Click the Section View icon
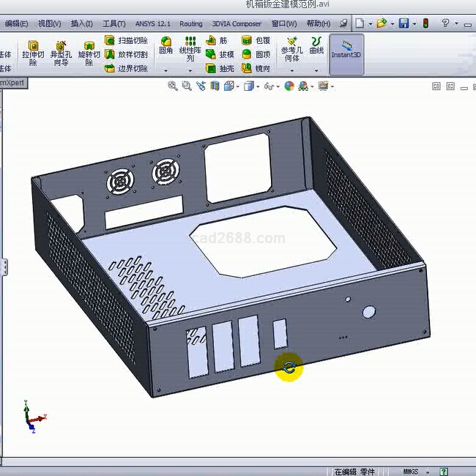This screenshot has width=476, height=476. [215, 86]
